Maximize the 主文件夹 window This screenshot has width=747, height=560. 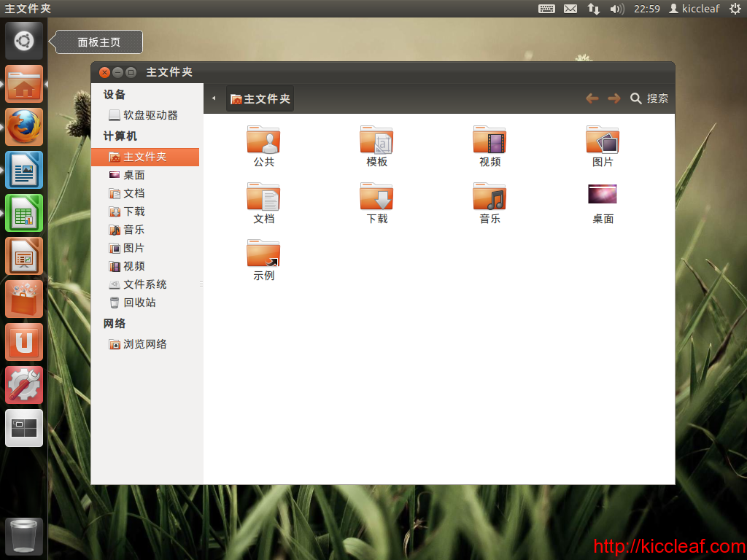(131, 72)
